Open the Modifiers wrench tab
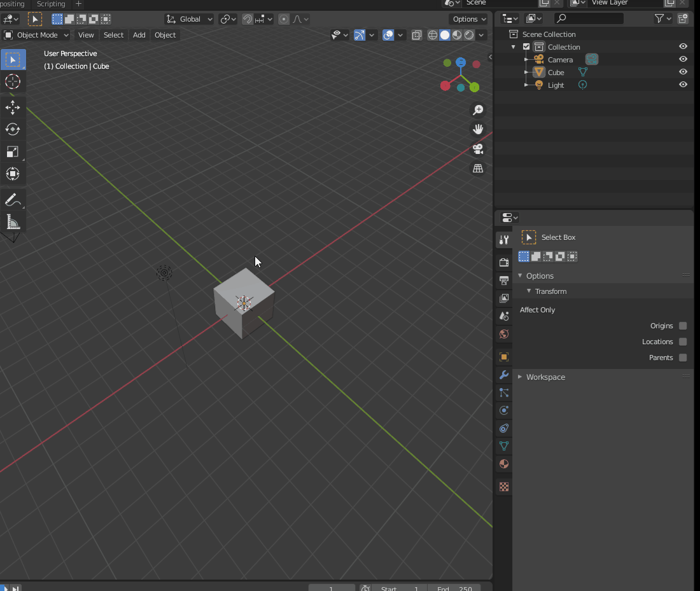Screen dimensions: 700x591 pos(504,375)
